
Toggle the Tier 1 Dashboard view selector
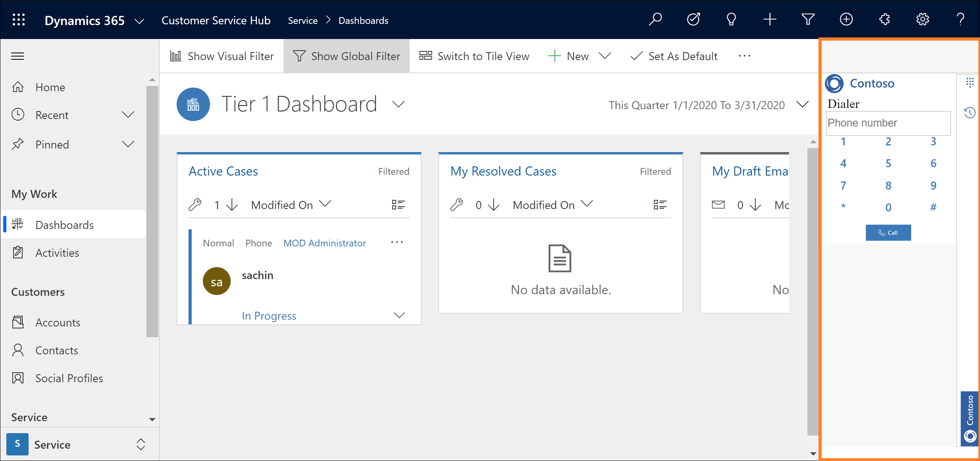click(x=398, y=104)
